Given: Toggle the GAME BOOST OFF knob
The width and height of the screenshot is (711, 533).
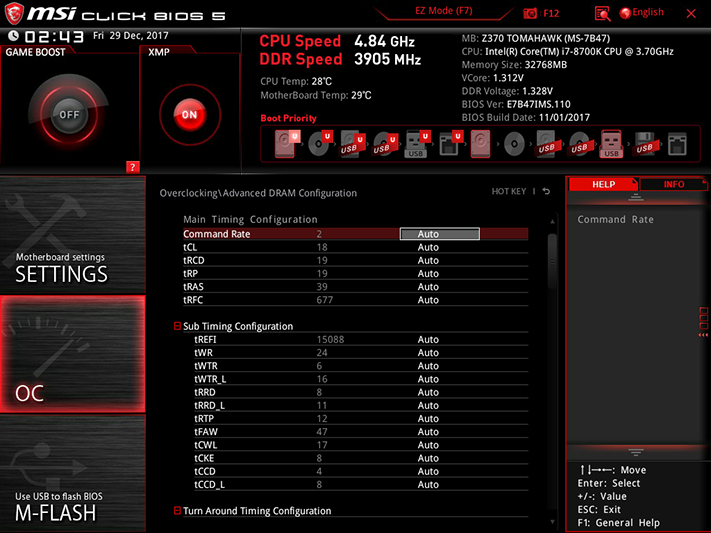Looking at the screenshot, I should [x=69, y=114].
